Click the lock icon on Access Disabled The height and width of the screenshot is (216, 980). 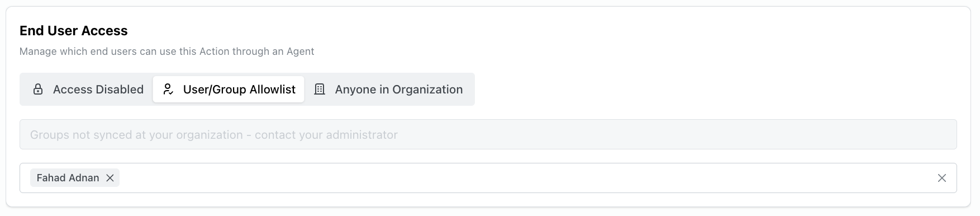tap(38, 90)
